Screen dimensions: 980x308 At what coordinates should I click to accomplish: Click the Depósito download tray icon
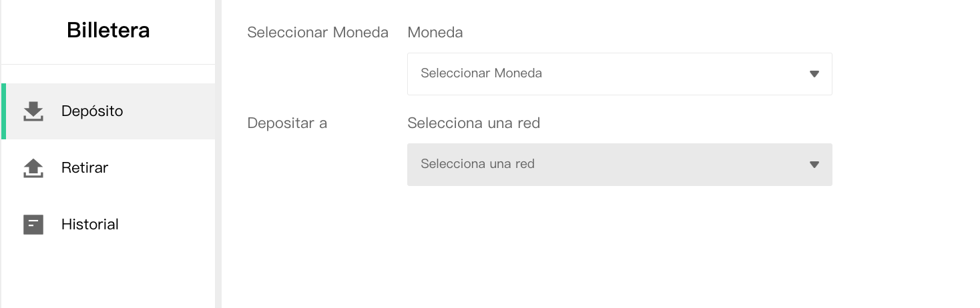(x=33, y=111)
